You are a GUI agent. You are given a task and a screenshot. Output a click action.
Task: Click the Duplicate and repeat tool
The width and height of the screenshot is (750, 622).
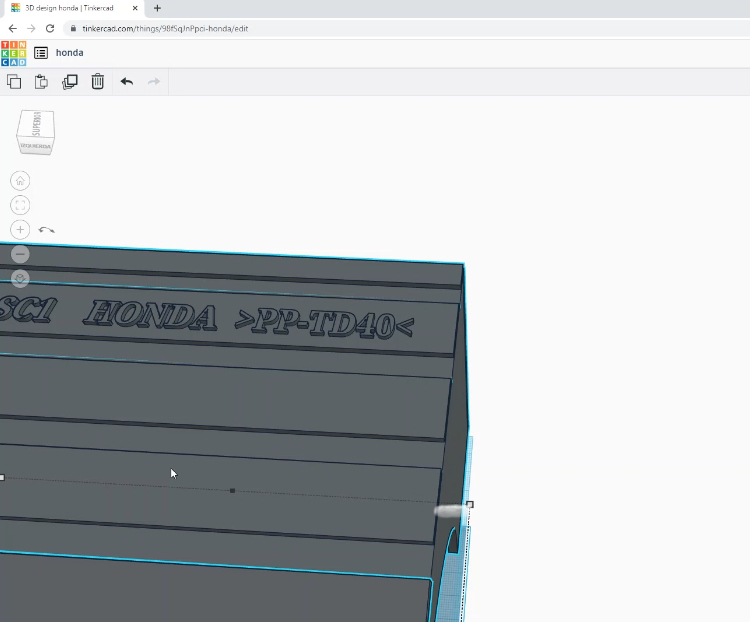pyautogui.click(x=70, y=82)
